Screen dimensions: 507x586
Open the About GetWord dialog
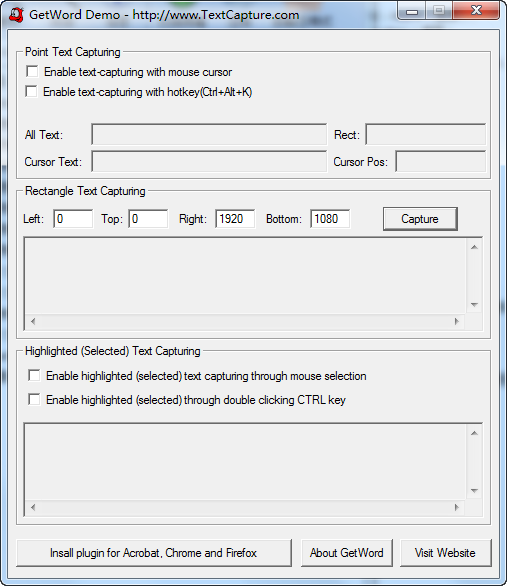coord(346,553)
